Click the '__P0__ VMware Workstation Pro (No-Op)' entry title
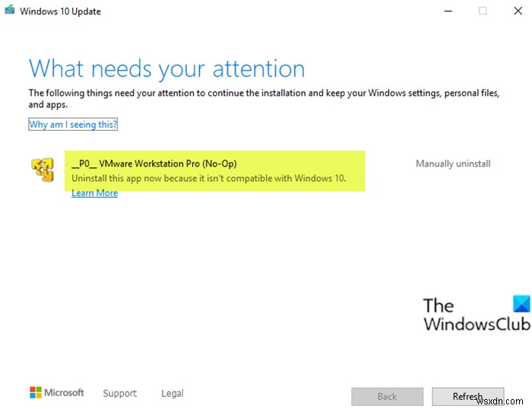Image resolution: width=532 pixels, height=409 pixels. 154,163
